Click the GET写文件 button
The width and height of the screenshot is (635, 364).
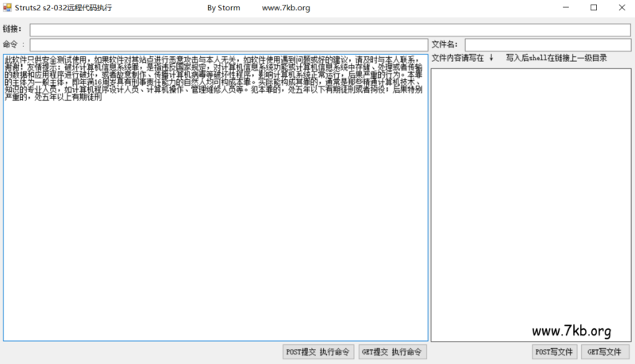tap(605, 352)
